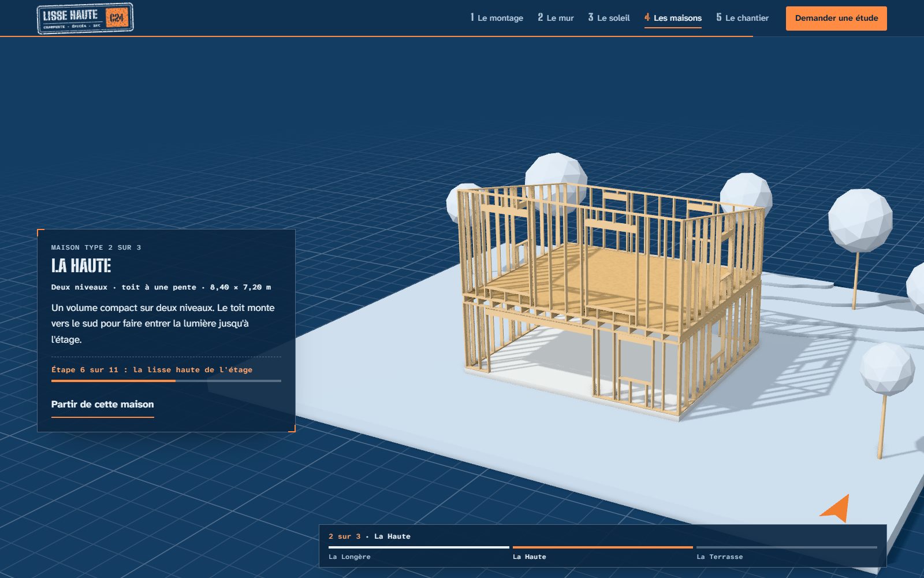
Task: Open the Le montage section
Action: pos(497,18)
